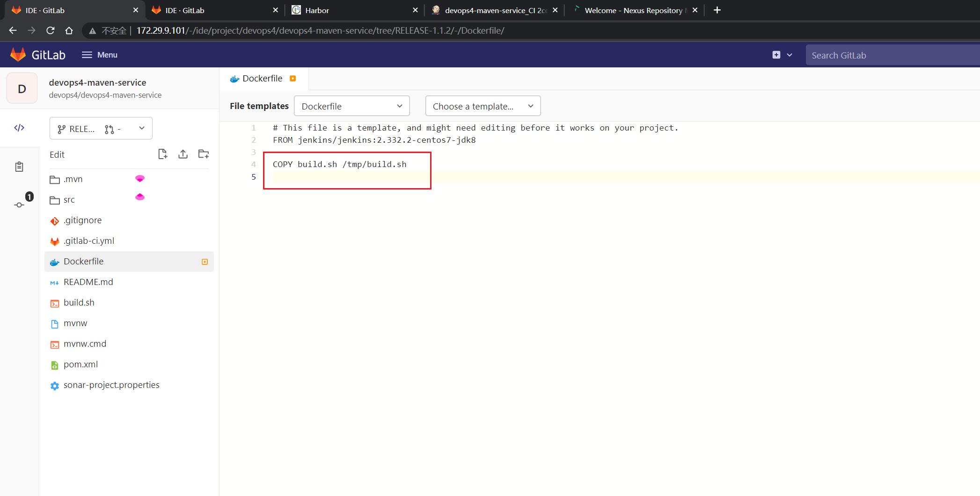Image resolution: width=980 pixels, height=496 pixels.
Task: Open the build.sh file in tree
Action: [x=79, y=303]
